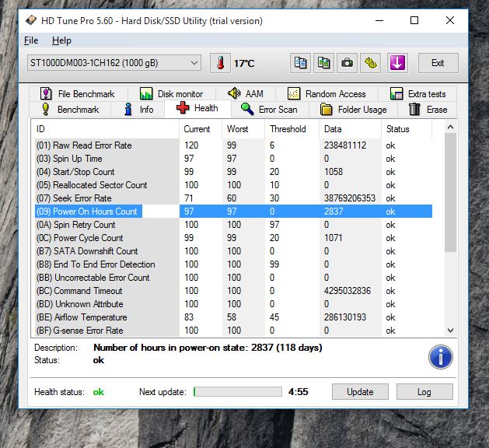Click the Log button
The height and width of the screenshot is (448, 489).
(424, 391)
